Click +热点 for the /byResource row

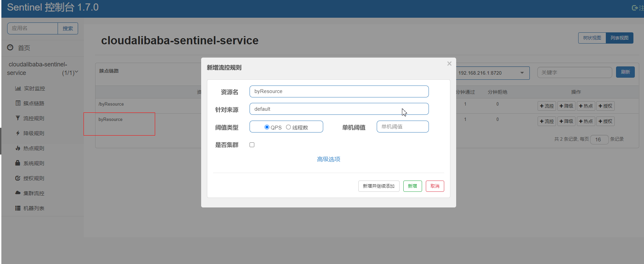pos(586,106)
